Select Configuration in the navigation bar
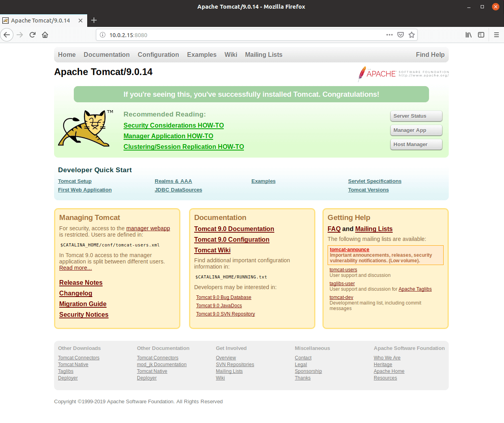The height and width of the screenshot is (423, 504). pyautogui.click(x=158, y=55)
